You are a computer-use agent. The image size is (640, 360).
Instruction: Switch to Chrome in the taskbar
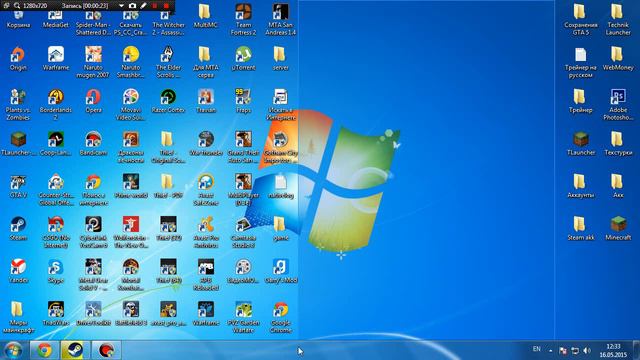(x=44, y=350)
